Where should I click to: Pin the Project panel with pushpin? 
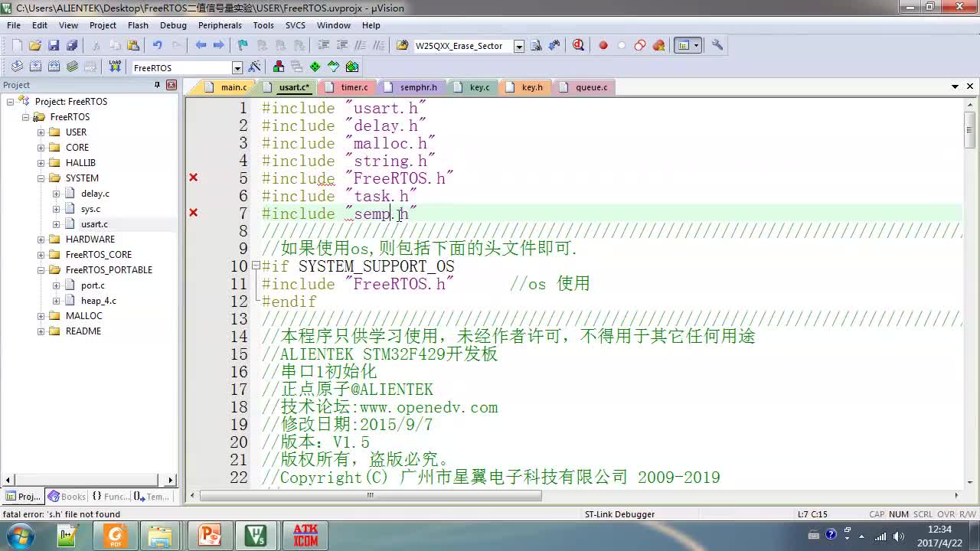tap(157, 85)
